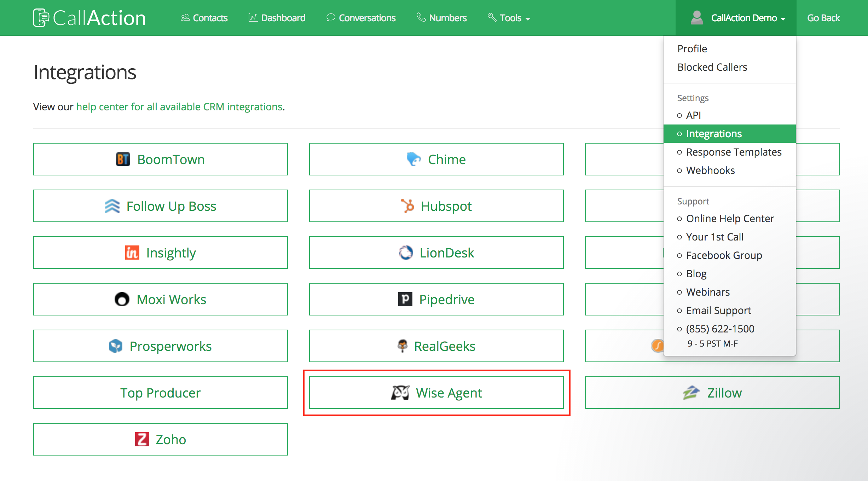Click the user avatar icon
Image resolution: width=868 pixels, height=481 pixels.
click(x=697, y=18)
